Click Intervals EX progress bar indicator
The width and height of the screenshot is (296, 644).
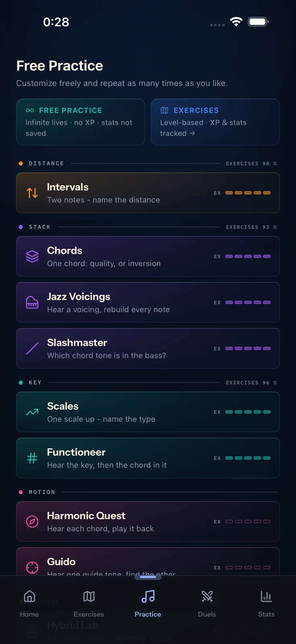coord(248,193)
